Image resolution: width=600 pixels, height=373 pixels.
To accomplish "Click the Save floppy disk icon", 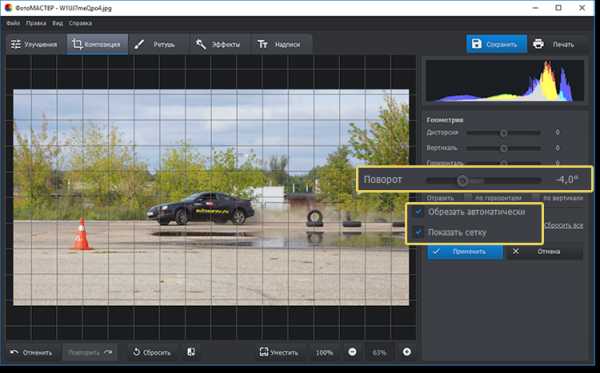I will 476,44.
